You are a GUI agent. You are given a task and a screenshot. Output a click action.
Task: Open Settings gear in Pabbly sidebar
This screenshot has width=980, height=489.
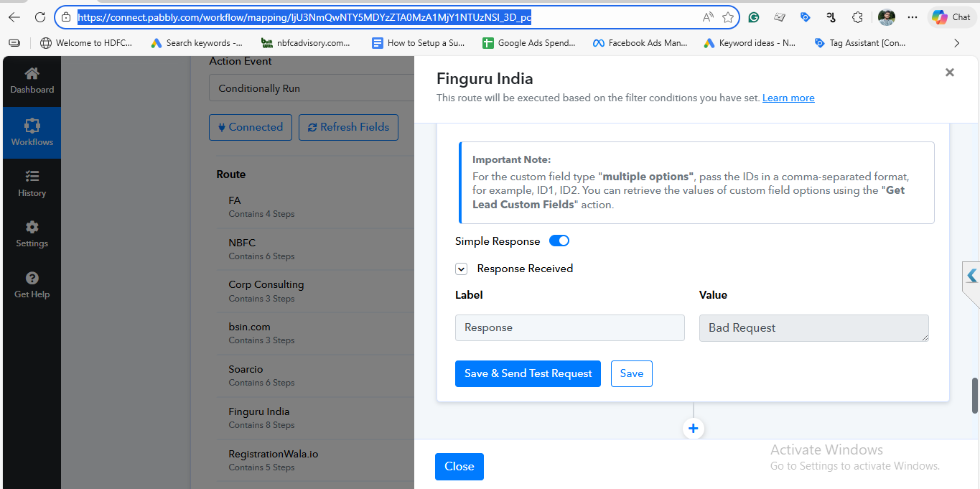pos(32,234)
